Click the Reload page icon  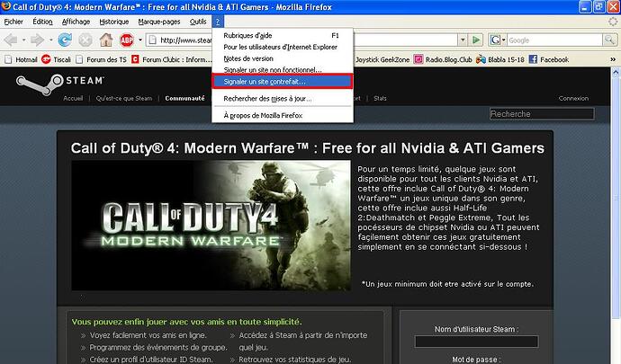tap(65, 40)
